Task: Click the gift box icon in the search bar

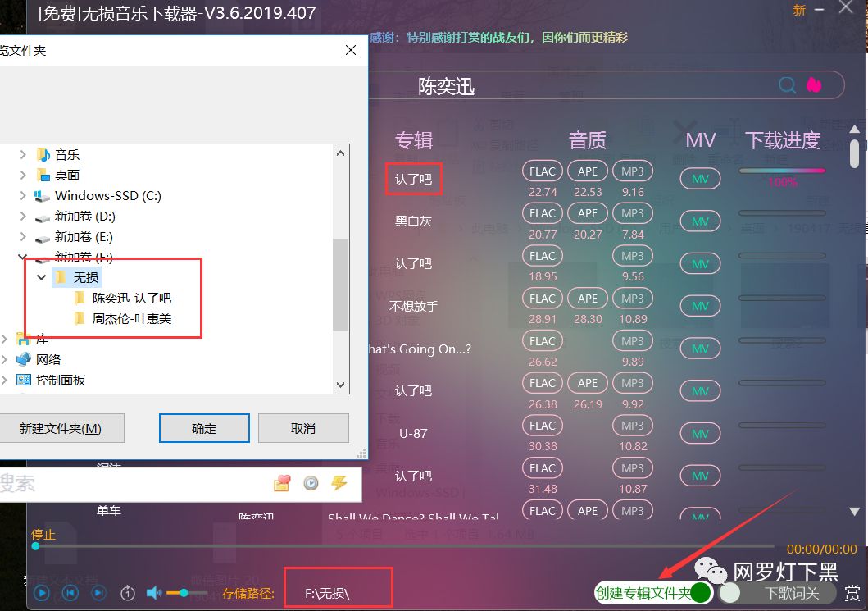Action: tap(282, 484)
